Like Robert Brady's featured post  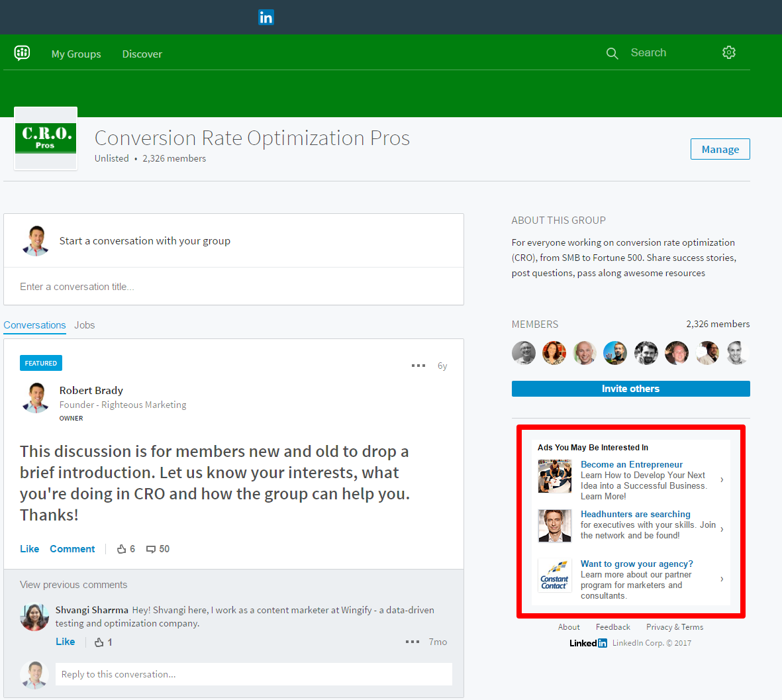coord(29,549)
